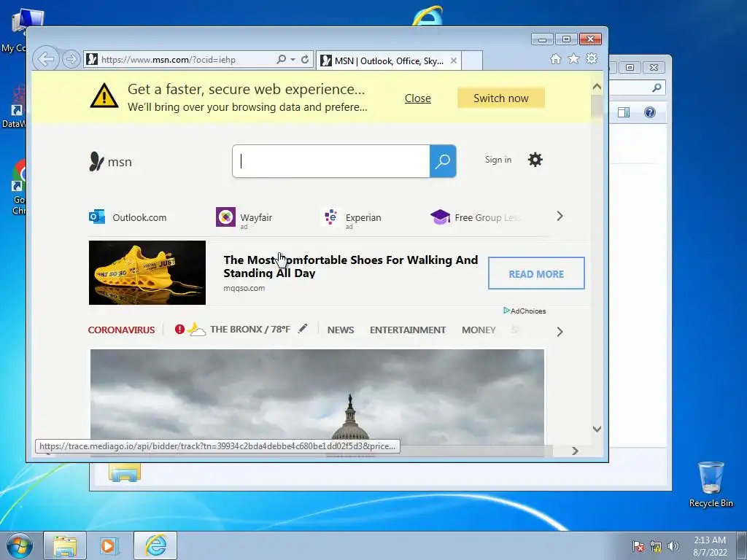The width and height of the screenshot is (747, 560).
Task: Open Windows Media Player from taskbar
Action: coord(109,545)
